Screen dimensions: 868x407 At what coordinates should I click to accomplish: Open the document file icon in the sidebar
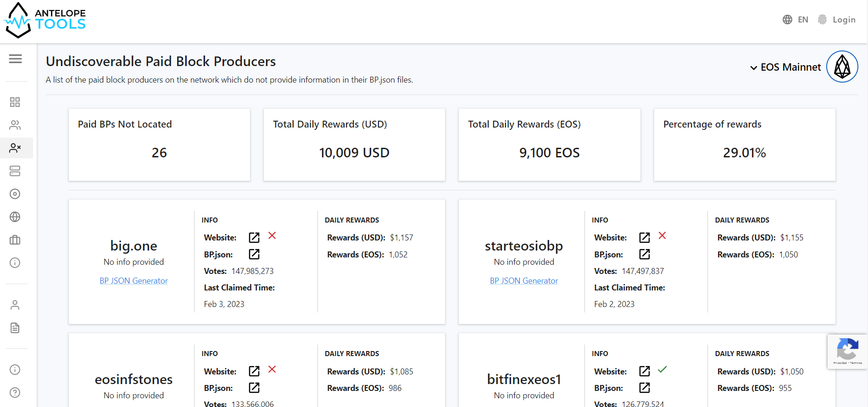[15, 328]
